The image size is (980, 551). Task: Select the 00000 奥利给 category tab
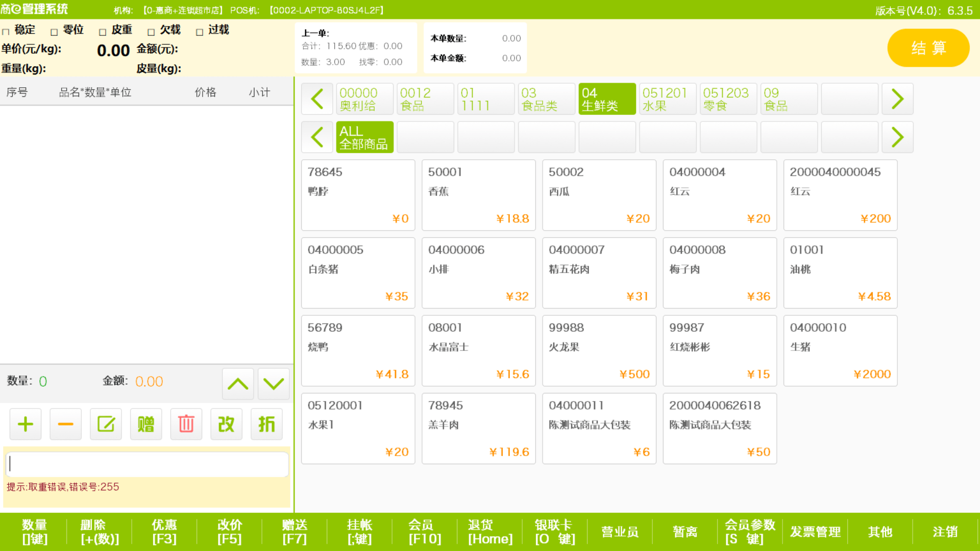click(x=364, y=99)
